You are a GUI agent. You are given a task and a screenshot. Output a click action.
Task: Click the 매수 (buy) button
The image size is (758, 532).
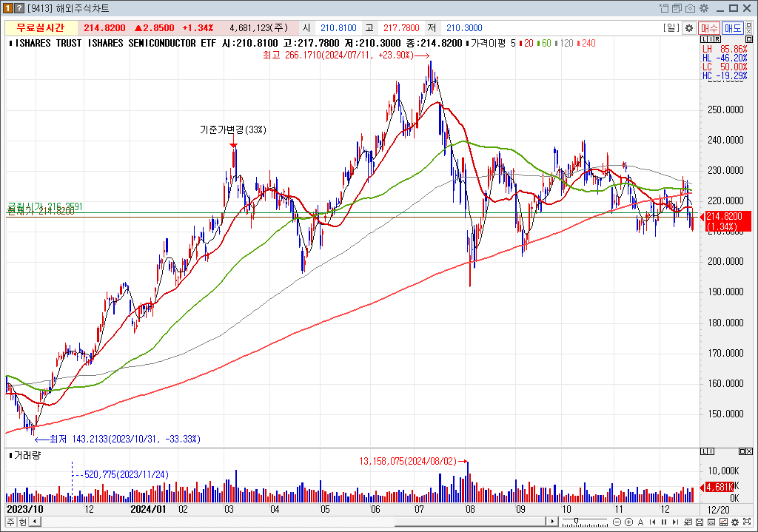[708, 28]
